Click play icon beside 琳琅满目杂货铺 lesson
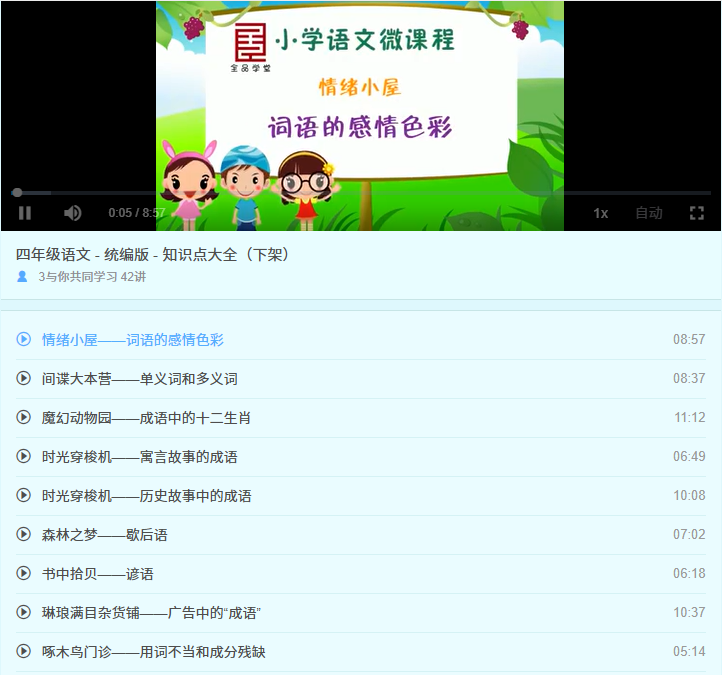Viewport: 722px width, 675px height. click(x=24, y=612)
